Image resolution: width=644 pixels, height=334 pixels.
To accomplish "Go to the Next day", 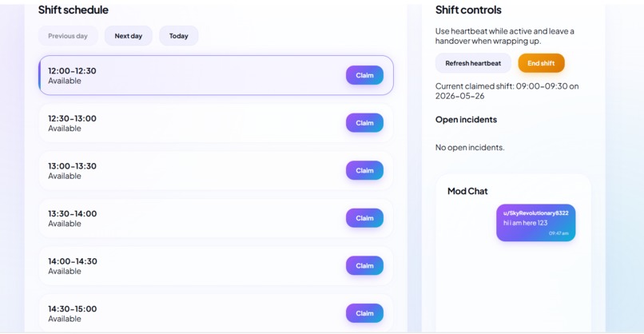I will click(128, 36).
